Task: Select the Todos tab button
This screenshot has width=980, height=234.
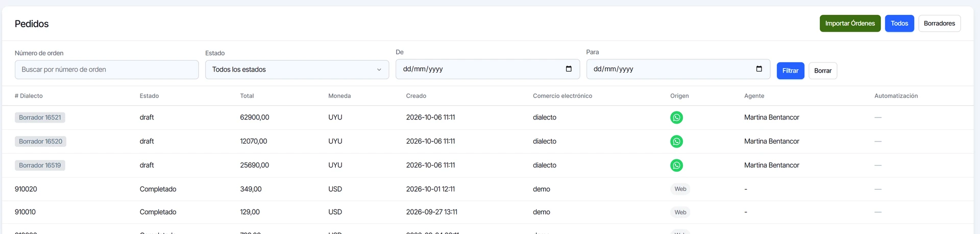Action: 899,24
